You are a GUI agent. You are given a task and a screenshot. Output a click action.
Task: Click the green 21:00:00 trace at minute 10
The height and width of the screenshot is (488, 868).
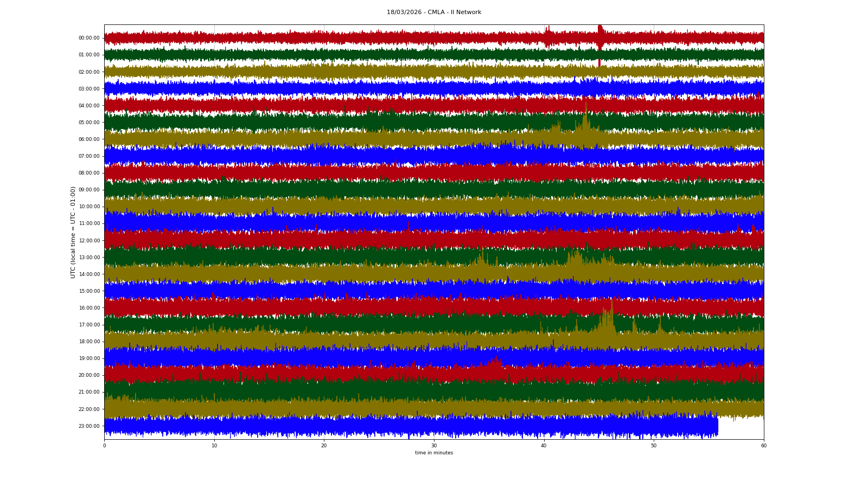pyautogui.click(x=214, y=391)
